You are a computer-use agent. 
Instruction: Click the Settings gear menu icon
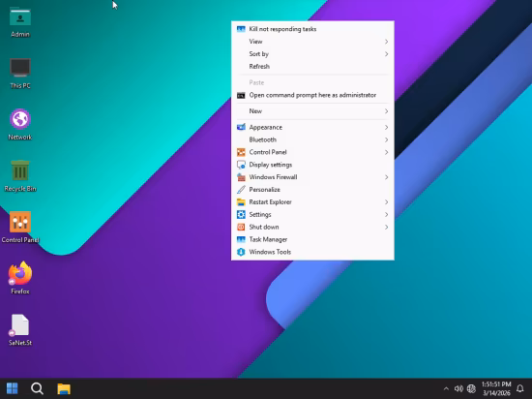point(241,215)
